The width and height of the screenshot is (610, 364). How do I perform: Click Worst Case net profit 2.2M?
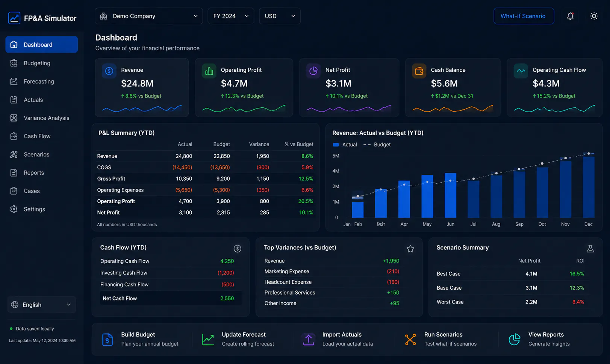[x=531, y=302]
